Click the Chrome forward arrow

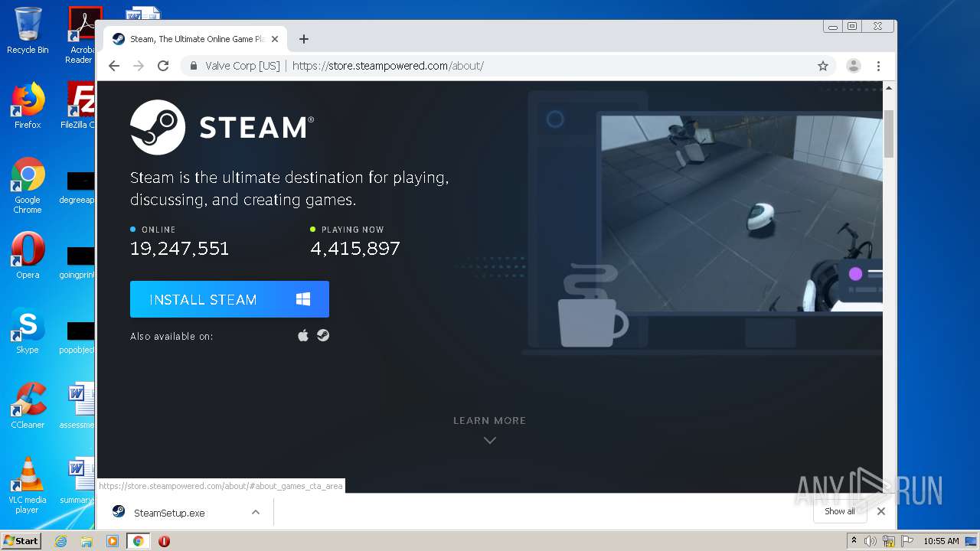[x=139, y=66]
